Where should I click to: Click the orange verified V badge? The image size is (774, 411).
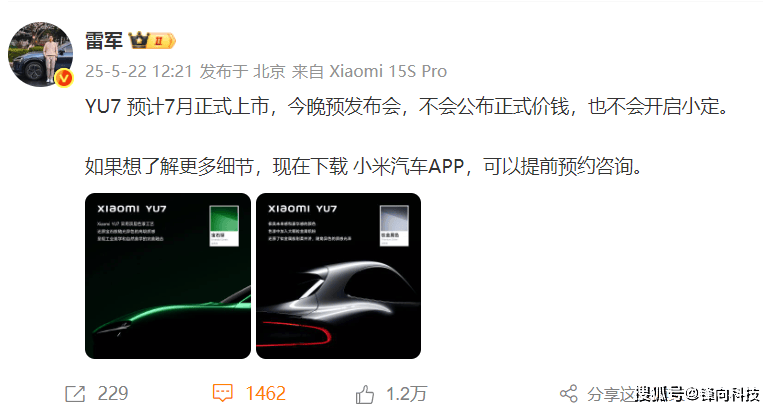coord(64,78)
